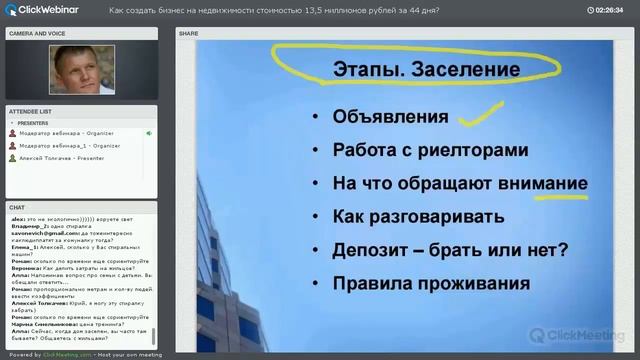Click the green avatar icon of Алексей Толкачев
640x360 pixels.
pyautogui.click(x=13, y=158)
